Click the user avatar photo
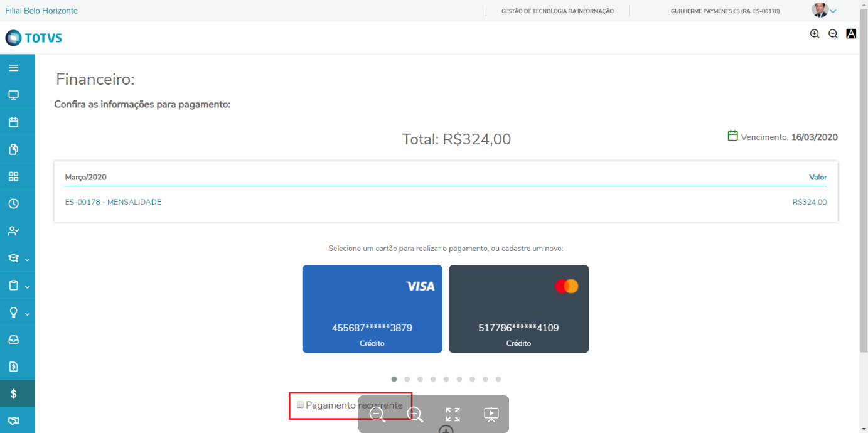The height and width of the screenshot is (433, 868). pos(820,10)
